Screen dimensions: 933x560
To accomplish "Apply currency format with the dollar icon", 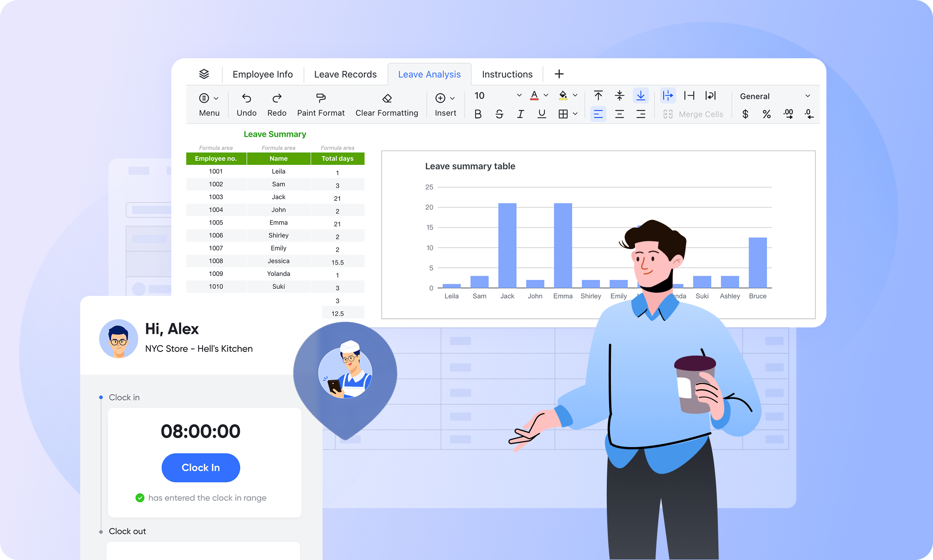I will [745, 114].
